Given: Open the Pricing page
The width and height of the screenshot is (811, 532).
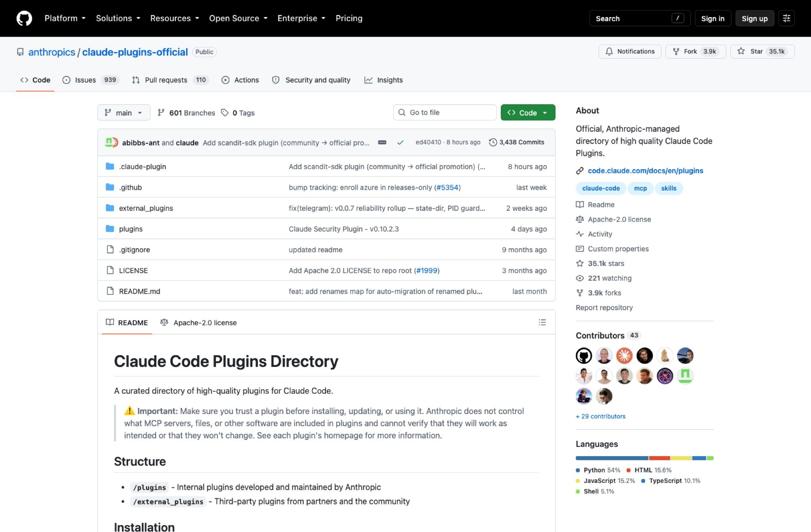Looking at the screenshot, I should pos(349,18).
